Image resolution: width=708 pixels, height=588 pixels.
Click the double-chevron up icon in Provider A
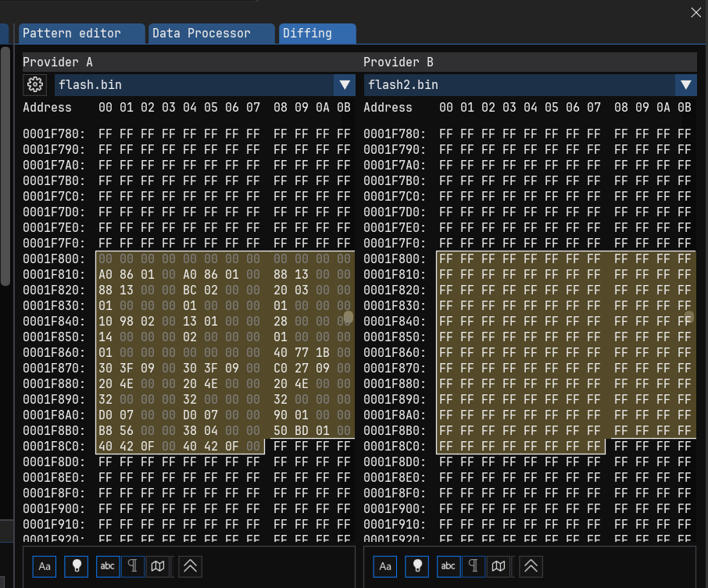190,566
